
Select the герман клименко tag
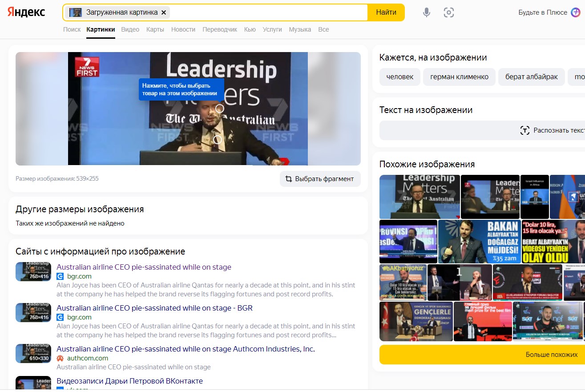(459, 77)
